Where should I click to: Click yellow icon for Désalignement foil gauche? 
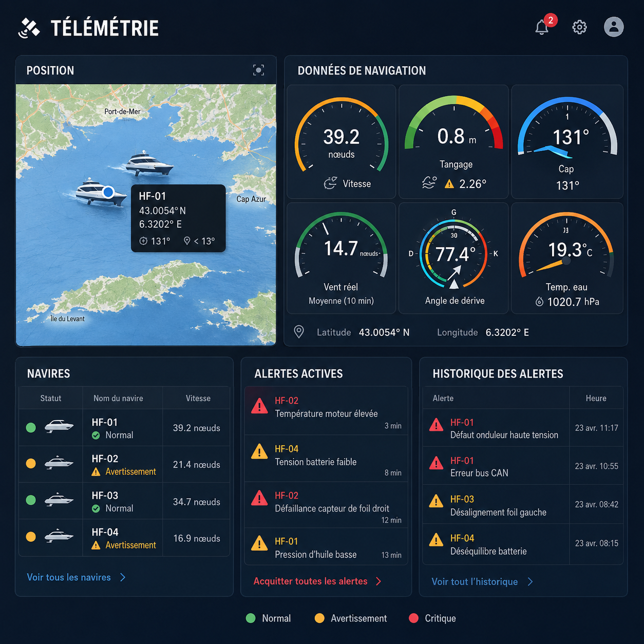436,501
